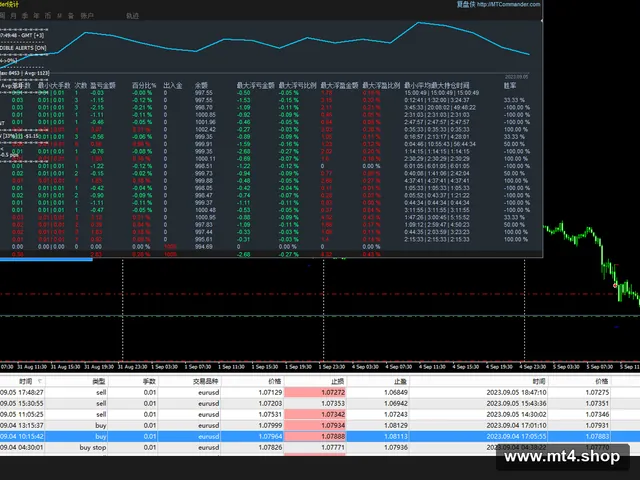Open the 季 period tab
This screenshot has height=480, width=640.
pos(25,16)
